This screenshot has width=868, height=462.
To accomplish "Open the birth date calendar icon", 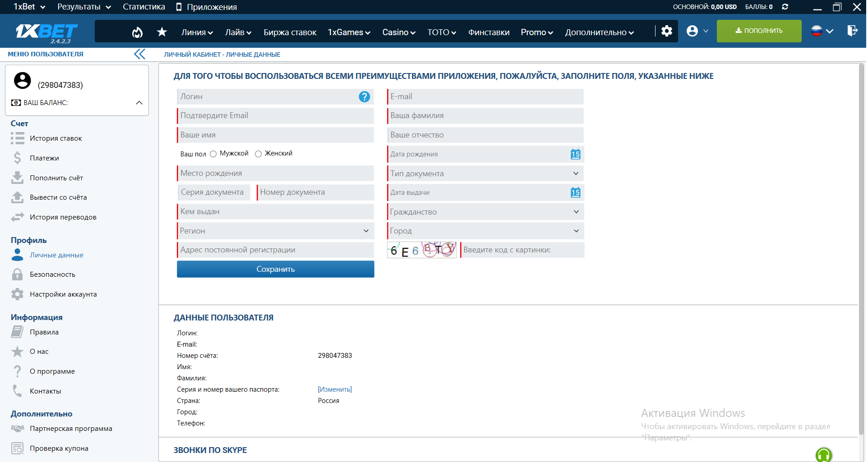I will click(575, 154).
